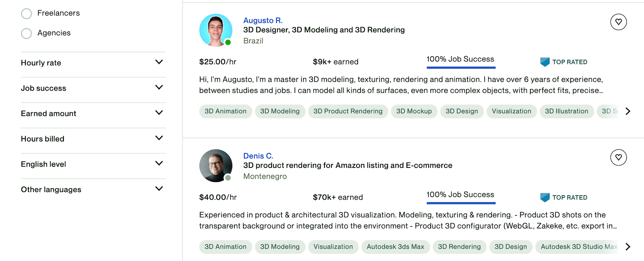The image size is (644, 261).
Task: Save Denis C. with the heart icon
Action: [618, 157]
